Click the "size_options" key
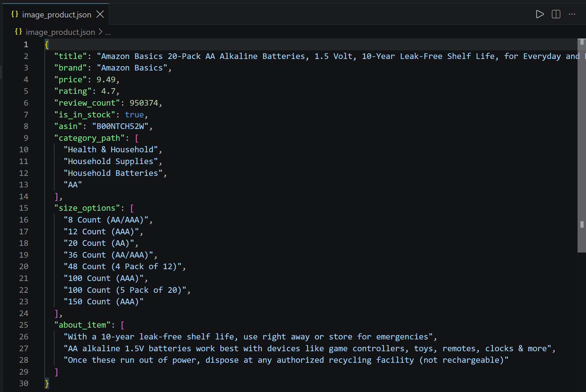This screenshot has height=392, width=586. point(87,208)
